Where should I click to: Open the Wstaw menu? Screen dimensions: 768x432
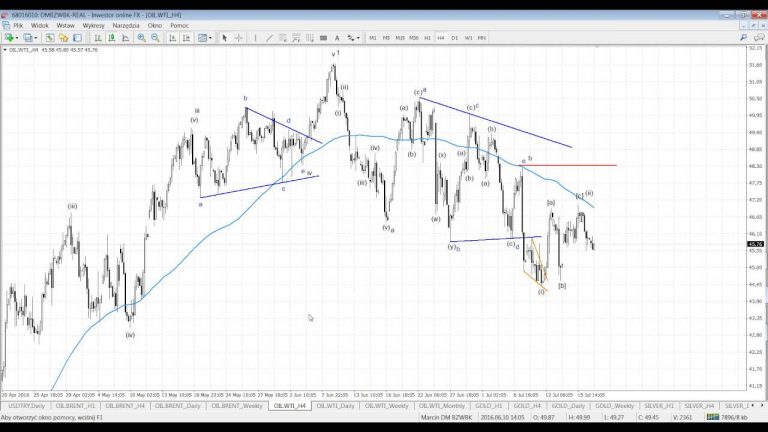[66, 25]
